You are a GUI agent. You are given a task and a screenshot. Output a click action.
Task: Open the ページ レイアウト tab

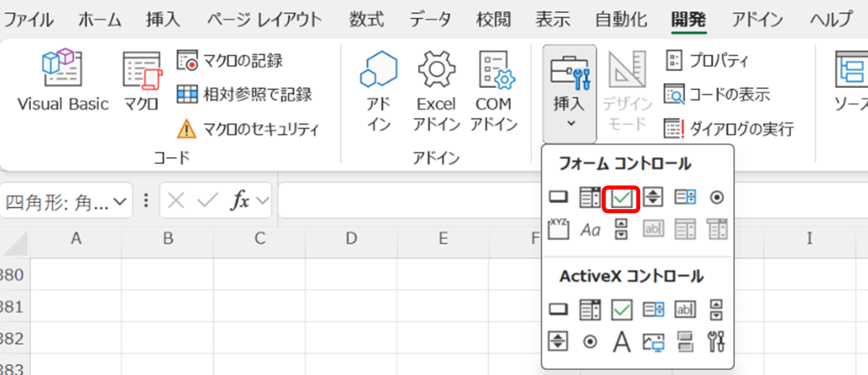point(264,20)
